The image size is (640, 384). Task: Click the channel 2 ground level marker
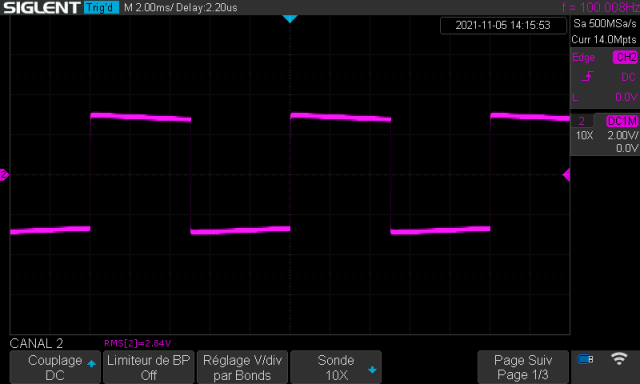[x=4, y=175]
